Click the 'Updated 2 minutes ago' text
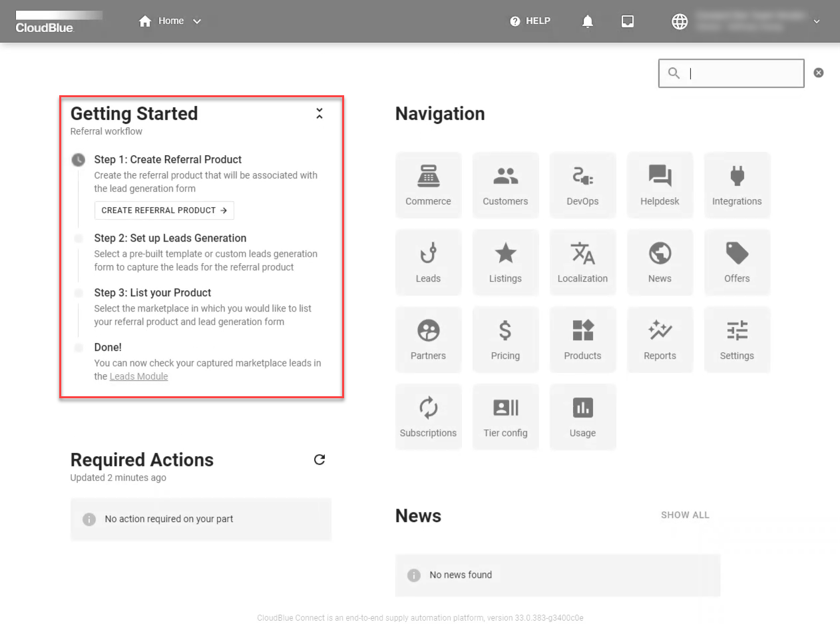This screenshot has width=840, height=624. click(x=118, y=477)
